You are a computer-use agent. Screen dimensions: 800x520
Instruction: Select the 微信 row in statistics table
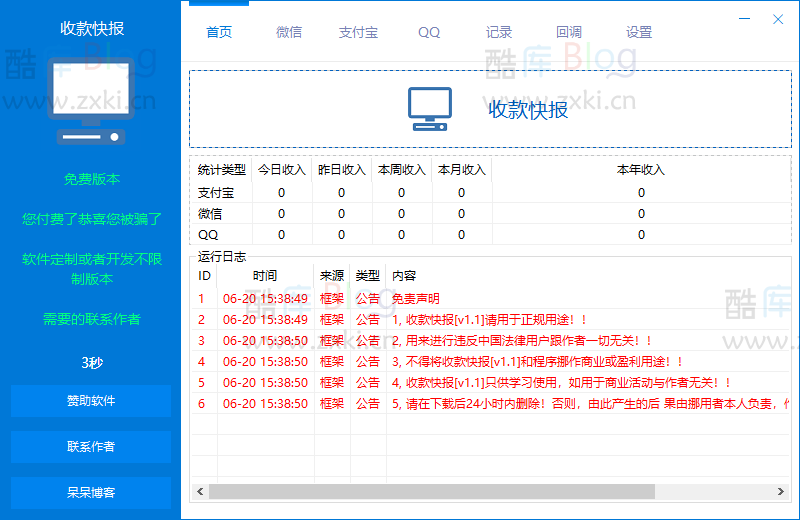tap(490, 213)
